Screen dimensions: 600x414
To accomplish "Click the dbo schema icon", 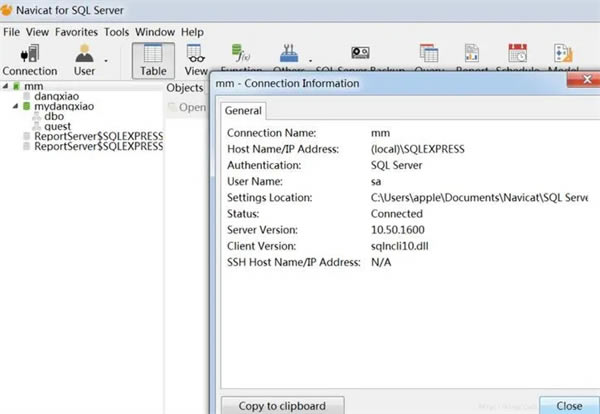I will (37, 116).
